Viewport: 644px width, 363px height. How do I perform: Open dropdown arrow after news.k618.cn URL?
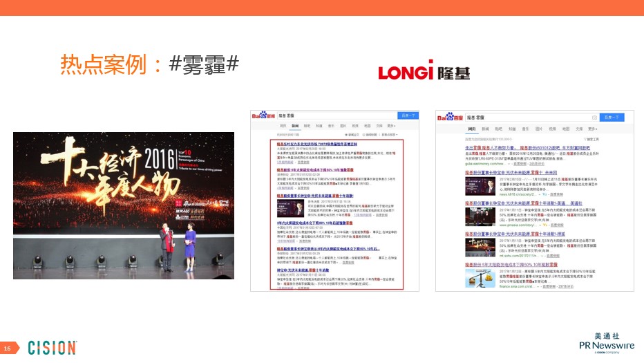click(x=539, y=194)
